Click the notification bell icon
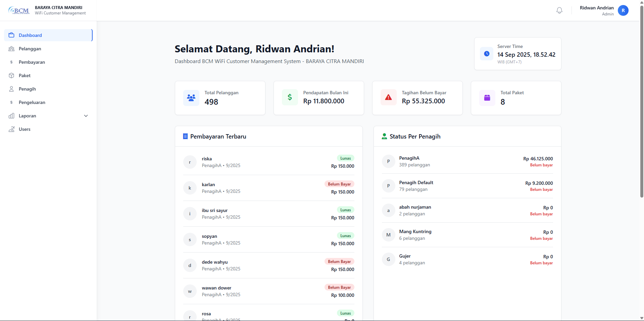Viewport: 644px width, 321px height. pos(559,10)
